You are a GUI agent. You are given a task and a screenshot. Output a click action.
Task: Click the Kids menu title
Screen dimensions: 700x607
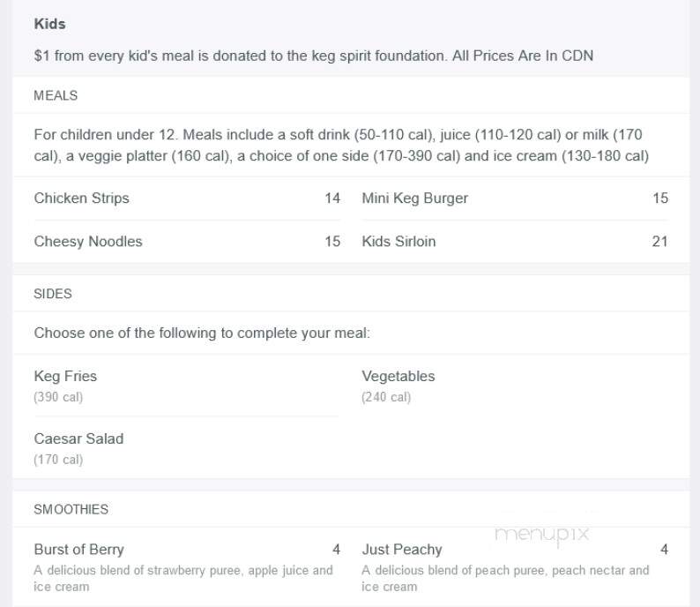point(50,24)
